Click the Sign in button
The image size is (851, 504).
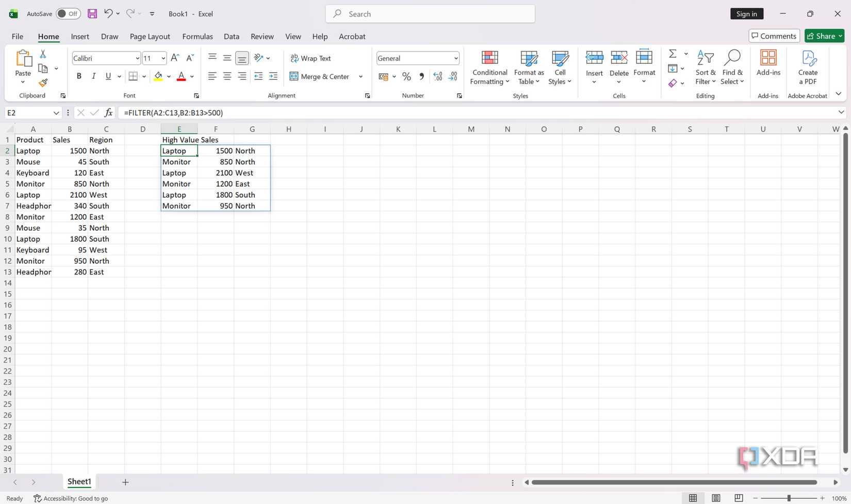coord(746,13)
